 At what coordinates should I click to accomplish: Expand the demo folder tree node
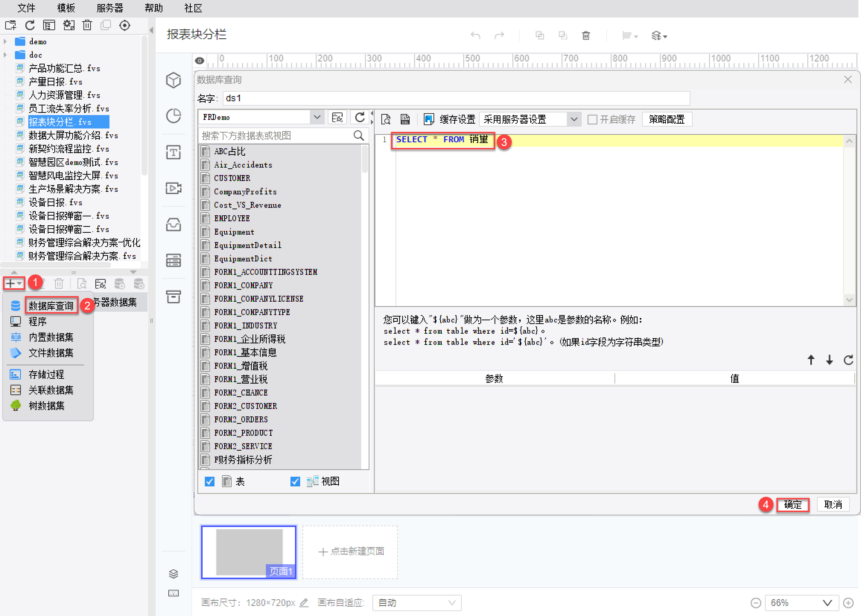coord(5,41)
